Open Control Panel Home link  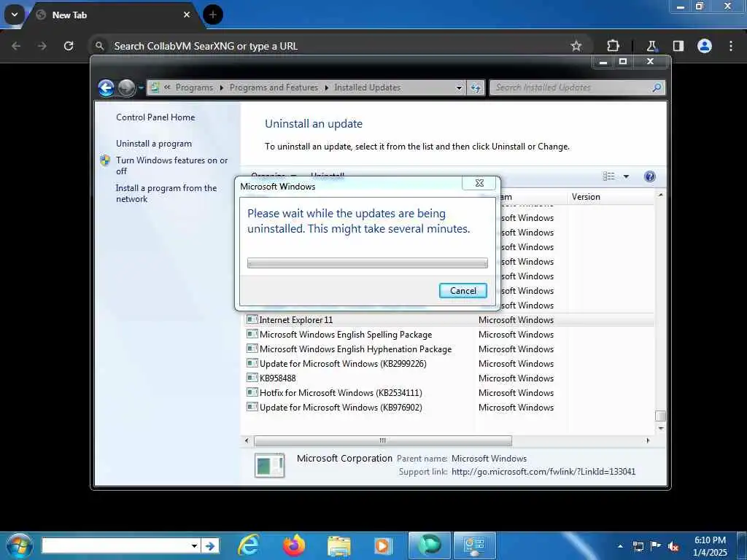pyautogui.click(x=155, y=117)
